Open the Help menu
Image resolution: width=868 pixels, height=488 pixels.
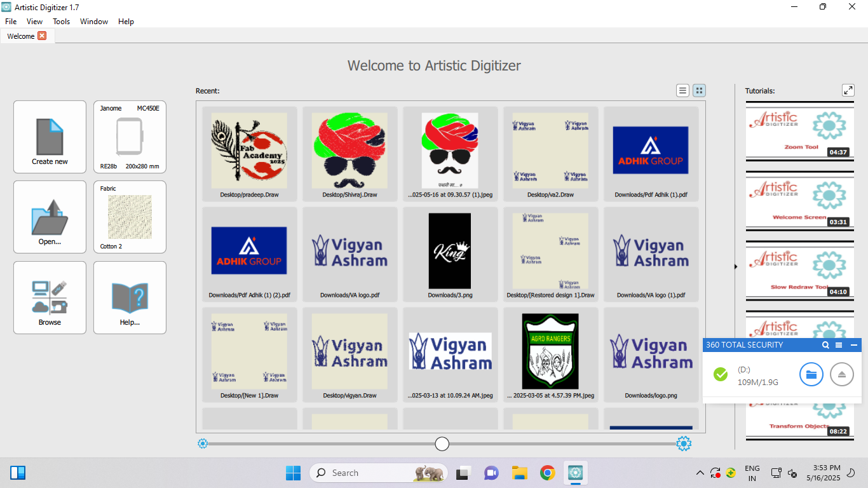[126, 21]
